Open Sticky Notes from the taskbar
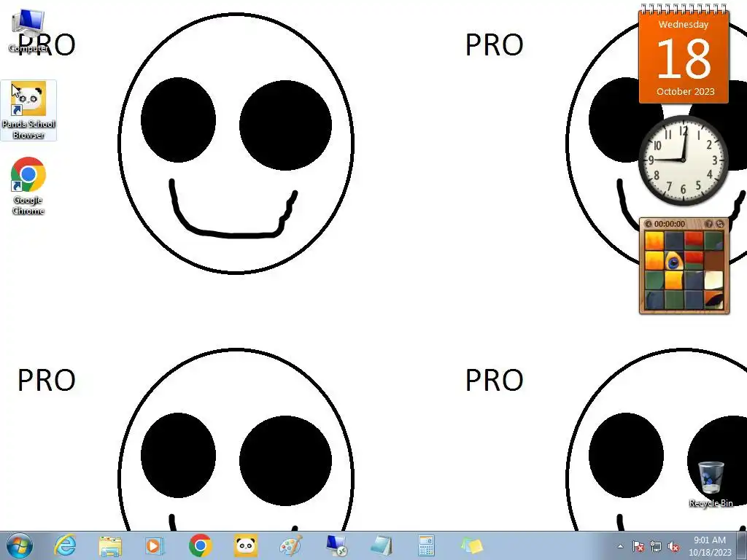 tap(472, 545)
